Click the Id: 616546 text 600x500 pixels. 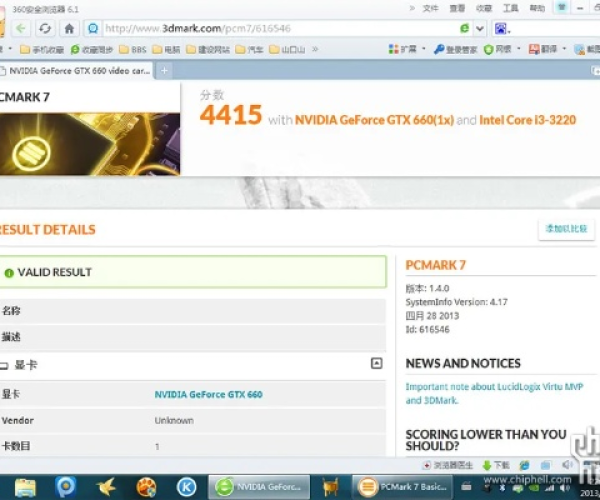427,329
